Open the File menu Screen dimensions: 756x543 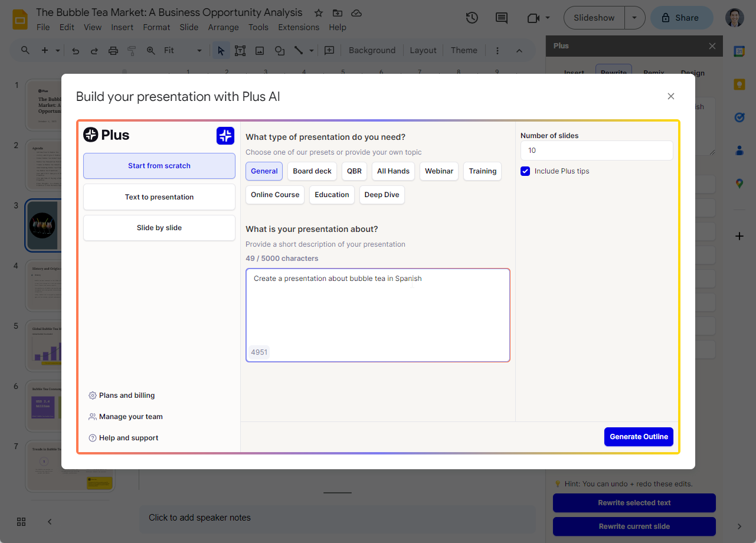click(43, 27)
